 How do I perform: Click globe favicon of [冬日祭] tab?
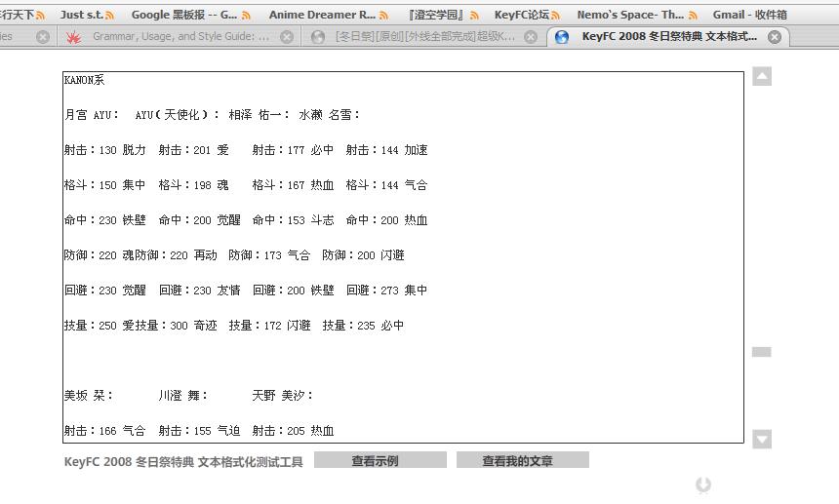[318, 37]
